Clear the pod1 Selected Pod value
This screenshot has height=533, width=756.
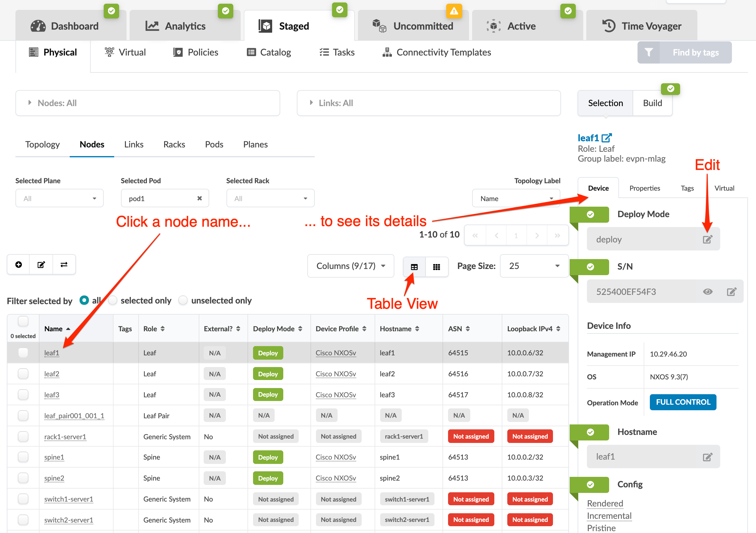(200, 198)
